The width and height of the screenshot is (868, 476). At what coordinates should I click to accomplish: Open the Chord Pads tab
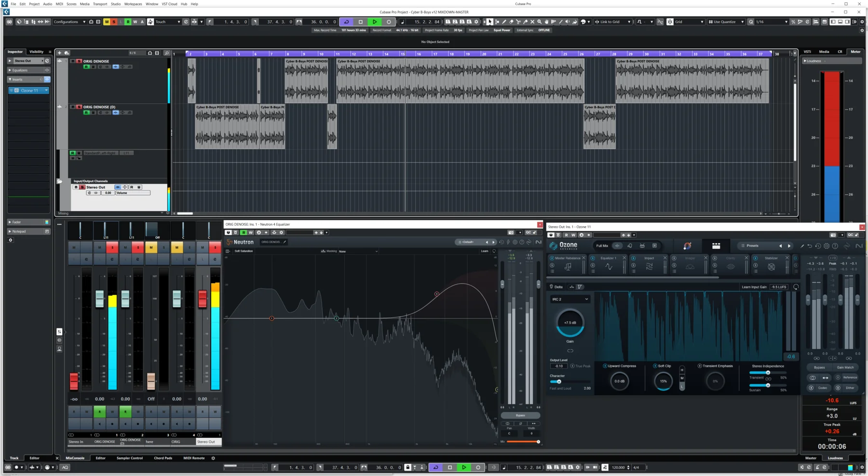[163, 458]
